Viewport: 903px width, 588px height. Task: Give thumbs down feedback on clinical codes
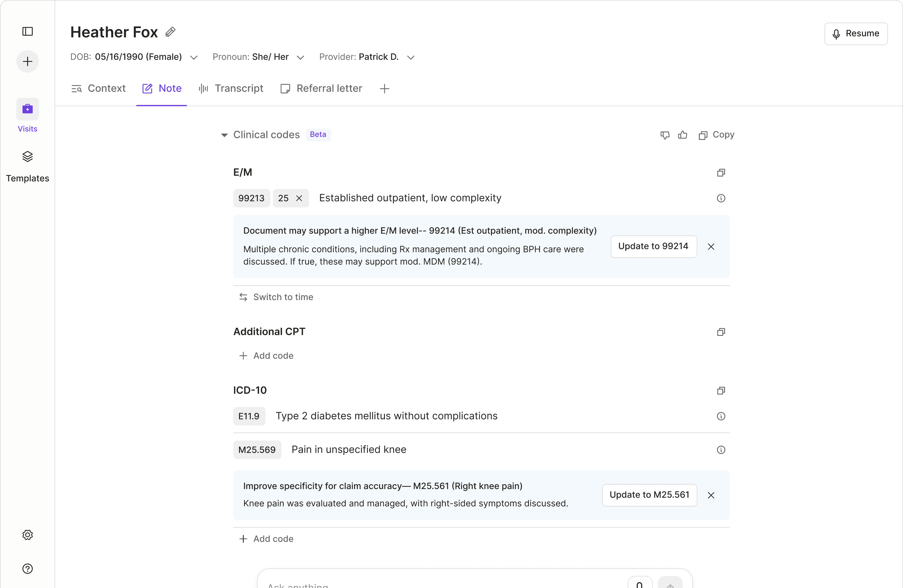point(665,135)
